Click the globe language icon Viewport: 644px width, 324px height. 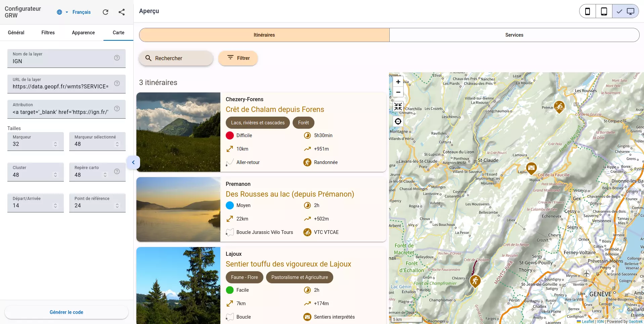coord(59,12)
